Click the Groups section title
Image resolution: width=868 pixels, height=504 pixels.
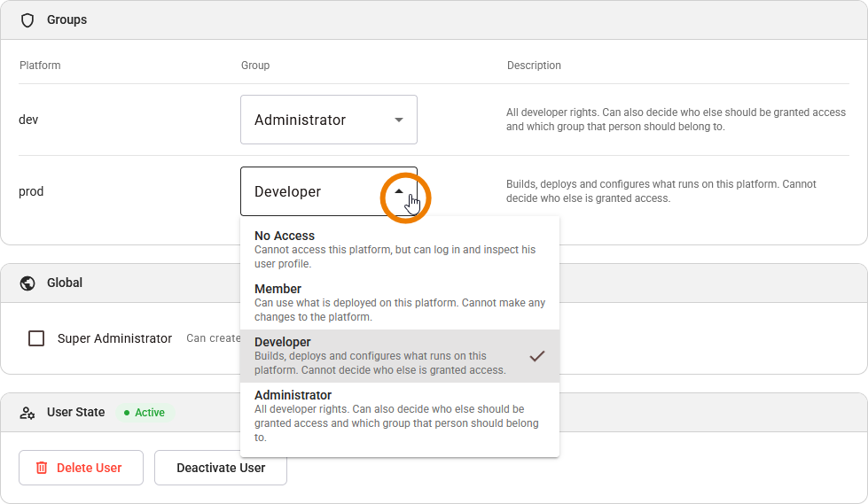pos(67,19)
